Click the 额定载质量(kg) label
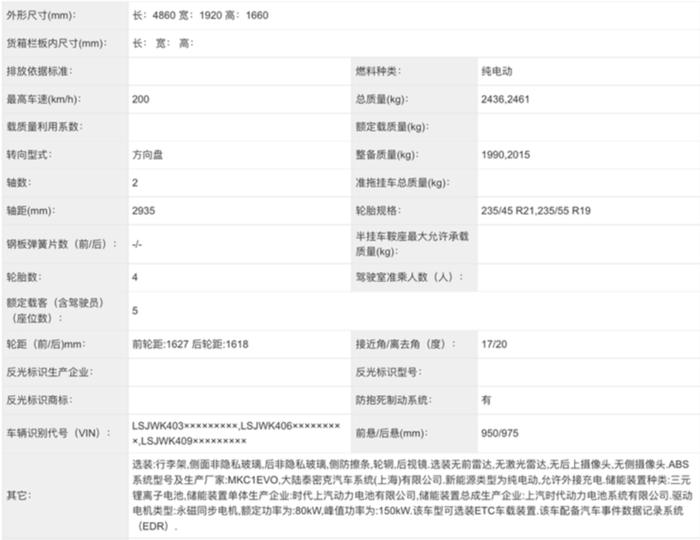The image size is (700, 540). 392,127
